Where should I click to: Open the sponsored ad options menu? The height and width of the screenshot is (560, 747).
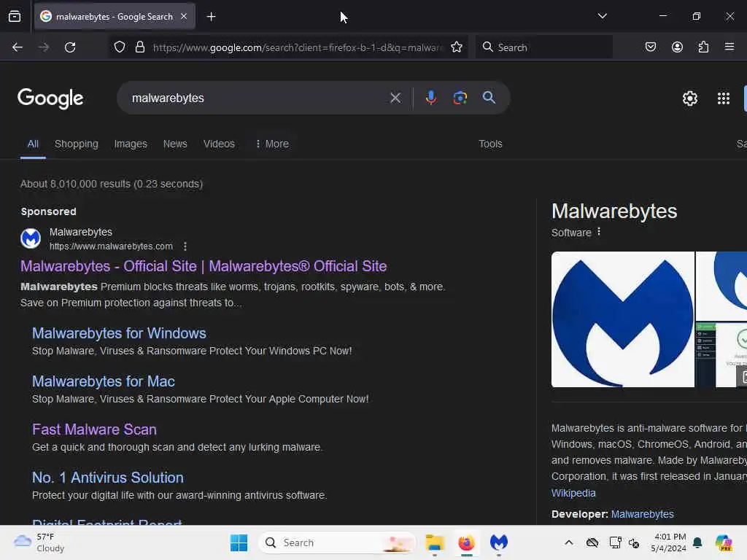coord(185,246)
